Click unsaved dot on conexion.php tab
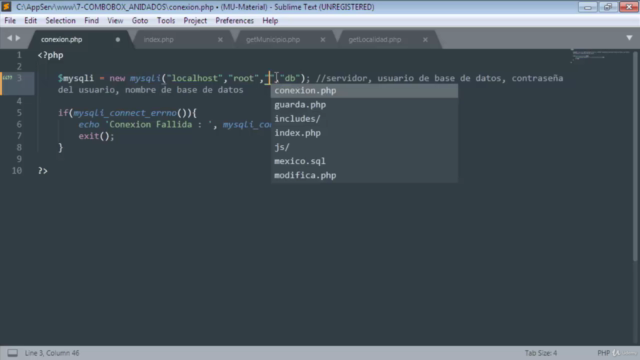 click(x=118, y=40)
